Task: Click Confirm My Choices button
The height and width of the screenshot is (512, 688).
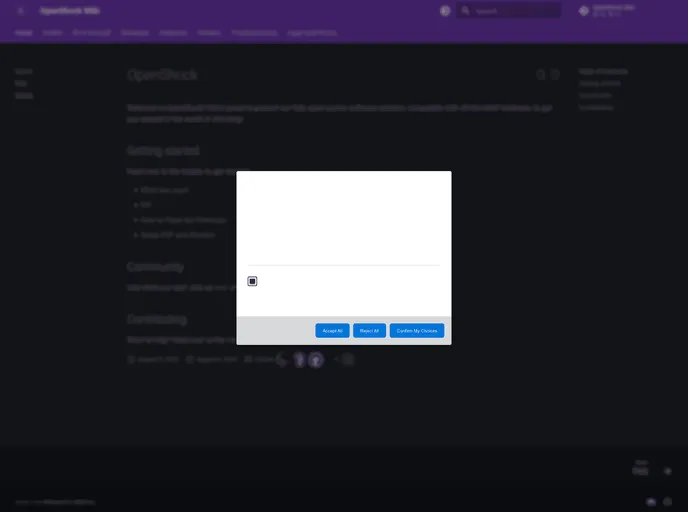Action: tap(416, 330)
